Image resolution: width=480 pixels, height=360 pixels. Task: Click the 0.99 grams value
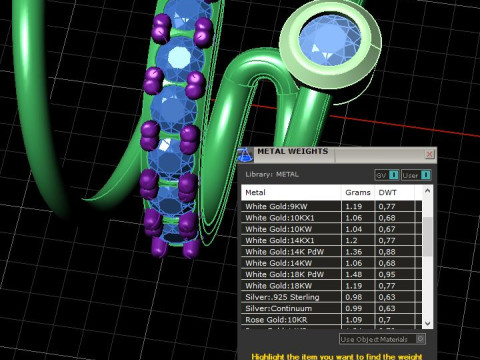point(354,308)
